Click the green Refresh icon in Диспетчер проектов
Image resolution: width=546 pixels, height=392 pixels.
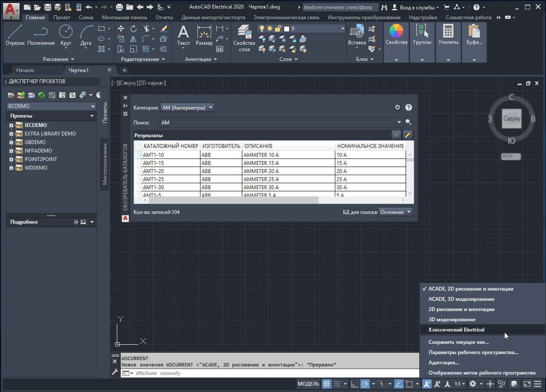click(x=42, y=95)
